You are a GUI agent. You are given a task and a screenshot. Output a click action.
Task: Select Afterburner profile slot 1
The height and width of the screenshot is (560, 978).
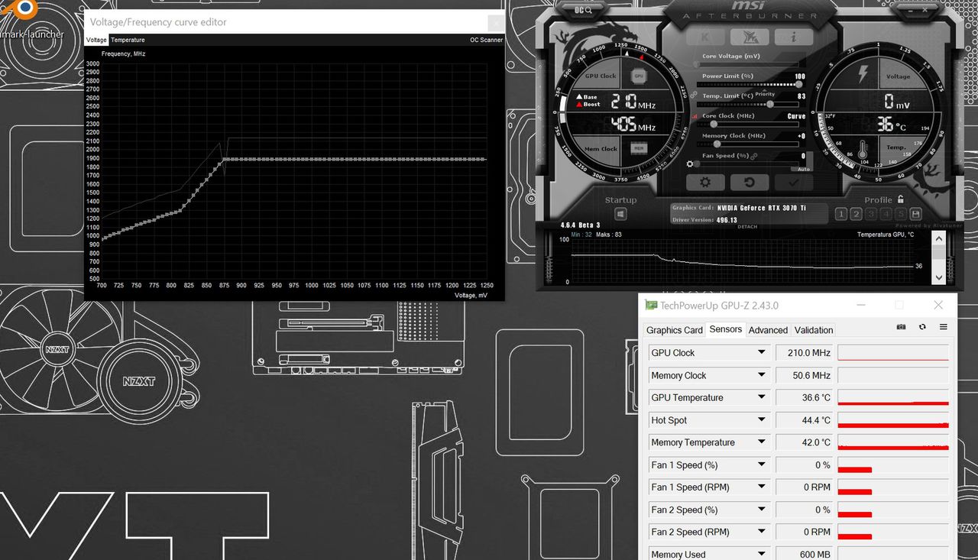[x=840, y=214]
